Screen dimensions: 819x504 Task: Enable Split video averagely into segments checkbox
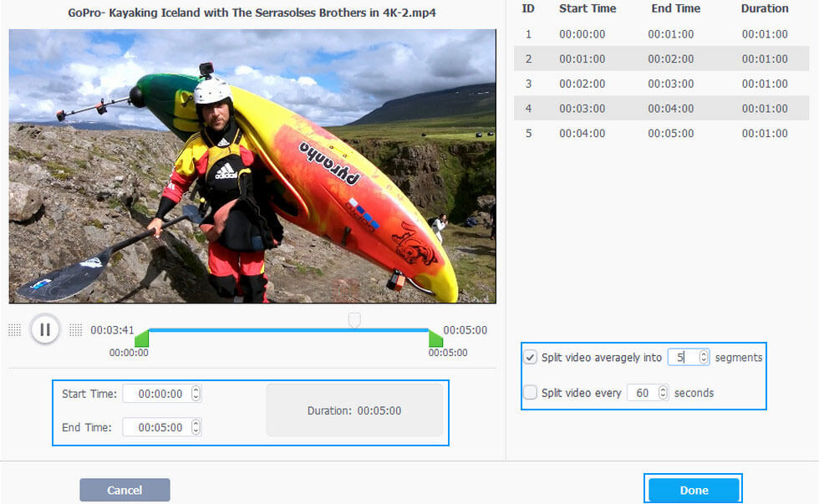(530, 357)
